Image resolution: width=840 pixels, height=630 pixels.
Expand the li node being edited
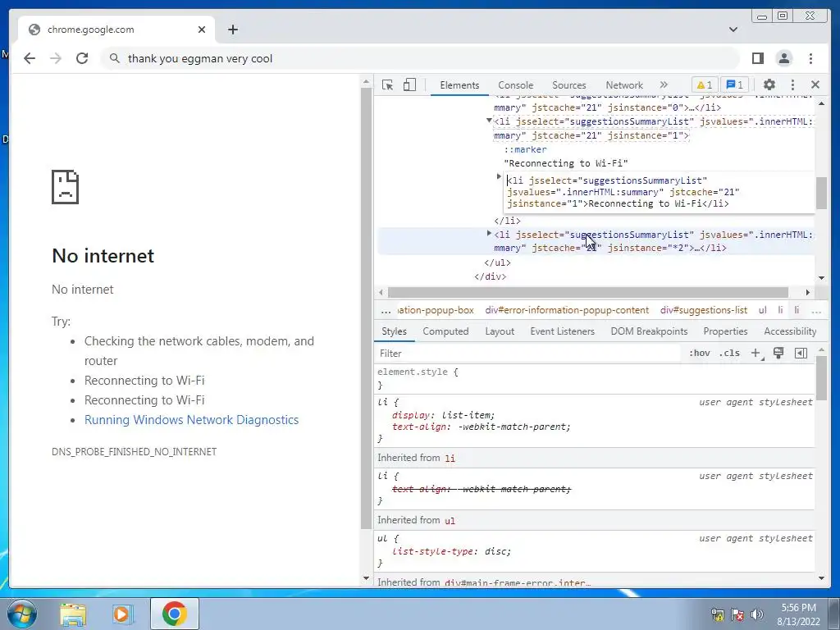point(499,176)
